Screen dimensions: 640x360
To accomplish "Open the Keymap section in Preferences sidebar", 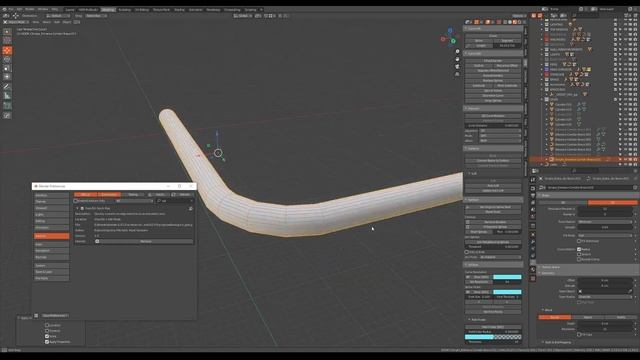I will click(x=51, y=257).
